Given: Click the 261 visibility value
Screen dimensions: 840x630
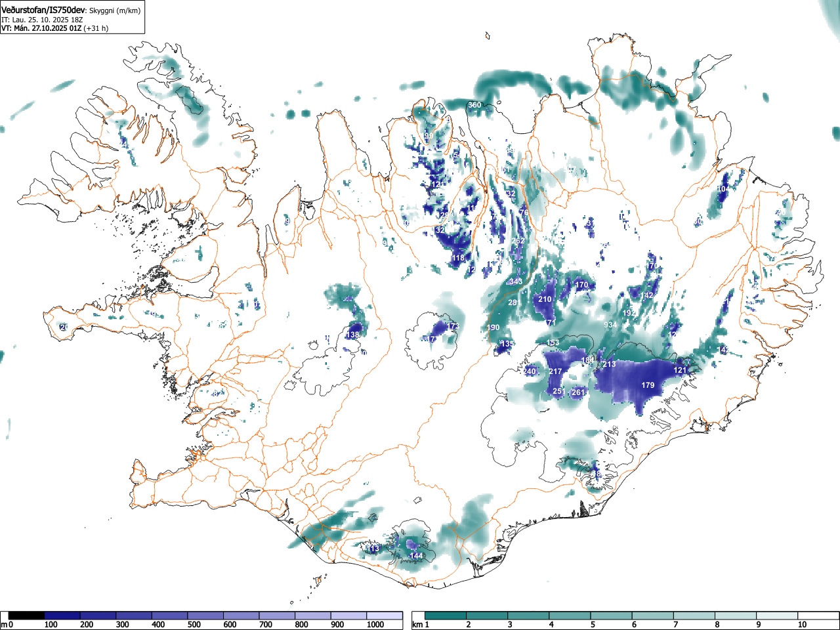Looking at the screenshot, I should click(x=578, y=392).
